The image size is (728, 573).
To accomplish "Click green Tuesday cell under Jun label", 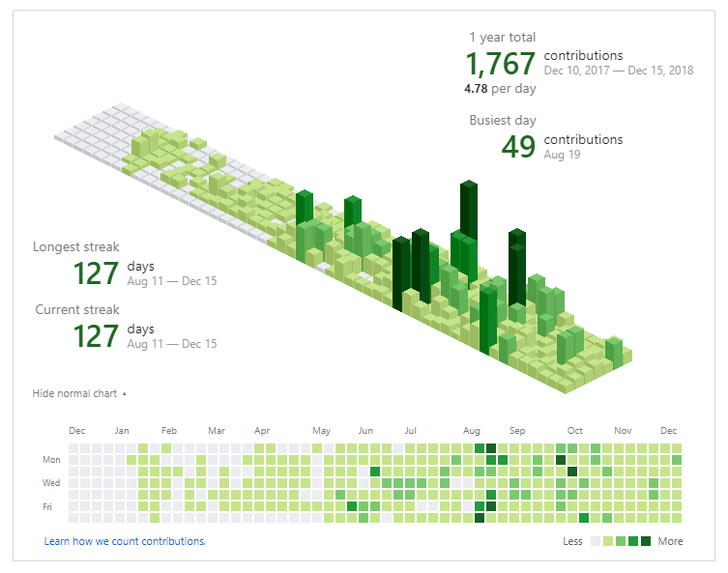I will coord(375,472).
